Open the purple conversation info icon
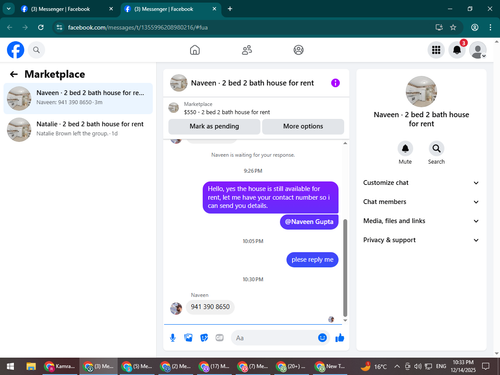This screenshot has width=500, height=375. click(x=335, y=83)
